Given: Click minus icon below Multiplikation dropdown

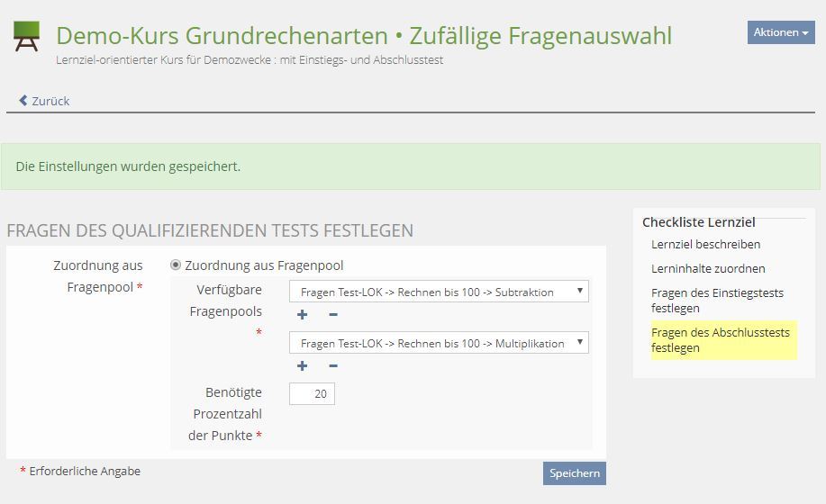Looking at the screenshot, I should tap(332, 365).
